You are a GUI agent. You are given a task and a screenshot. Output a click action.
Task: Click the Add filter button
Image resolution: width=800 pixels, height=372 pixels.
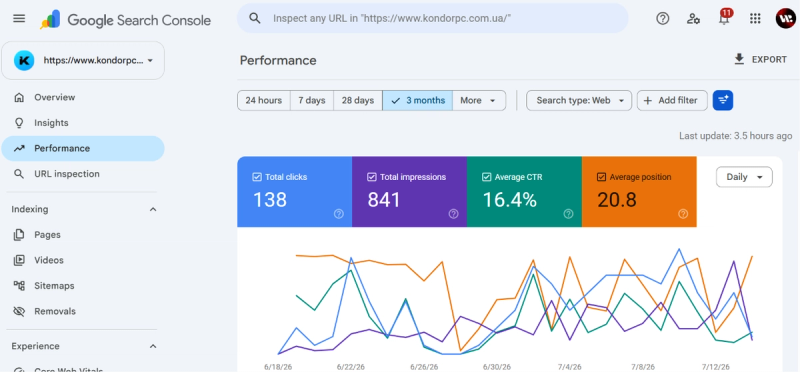pyautogui.click(x=672, y=101)
